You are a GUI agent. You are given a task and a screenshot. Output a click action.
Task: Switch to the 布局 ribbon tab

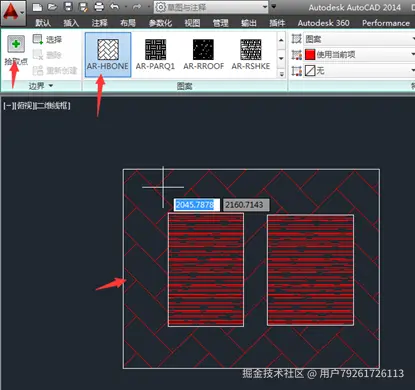[x=128, y=23]
